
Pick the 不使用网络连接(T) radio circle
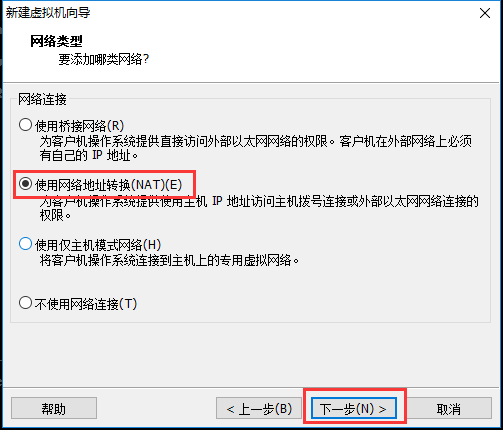25,303
